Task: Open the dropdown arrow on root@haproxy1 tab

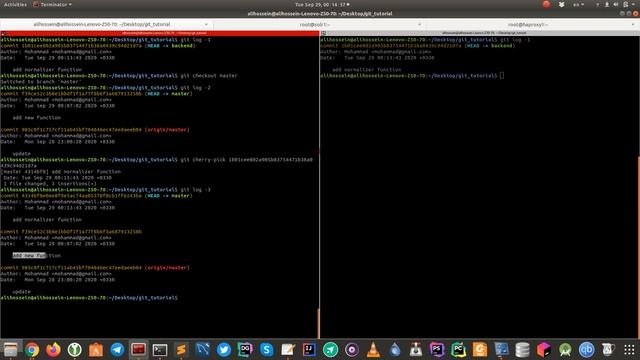Action: 633,24
